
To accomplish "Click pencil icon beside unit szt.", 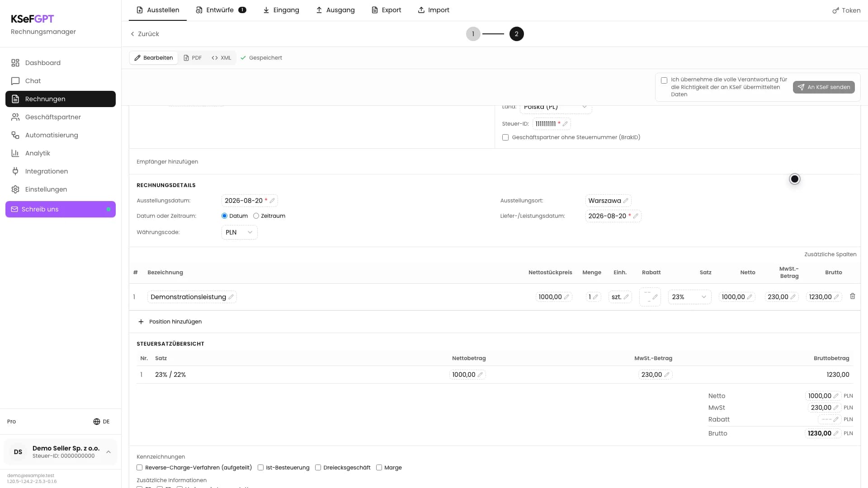I will pos(626,297).
